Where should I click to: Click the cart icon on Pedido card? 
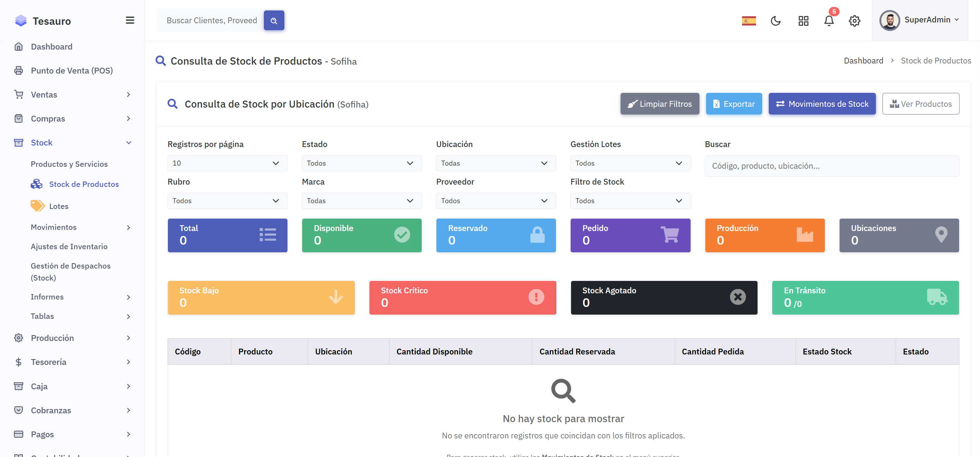pos(670,234)
